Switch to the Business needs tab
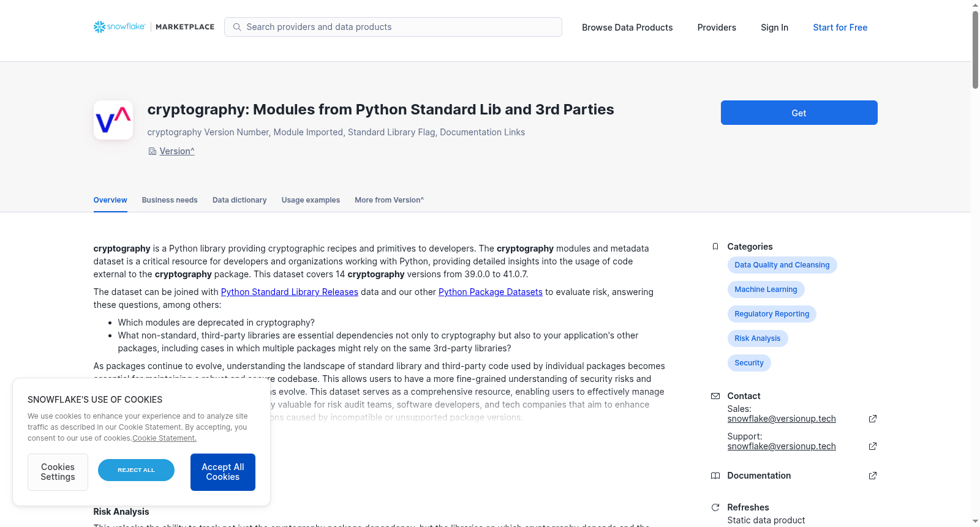The image size is (980, 527). [170, 200]
